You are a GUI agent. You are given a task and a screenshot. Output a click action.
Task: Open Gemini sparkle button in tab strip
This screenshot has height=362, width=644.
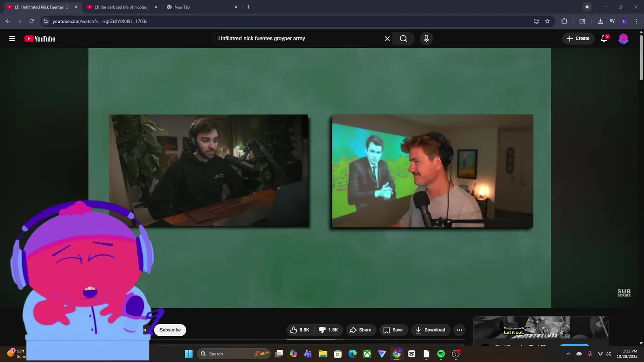[587, 7]
